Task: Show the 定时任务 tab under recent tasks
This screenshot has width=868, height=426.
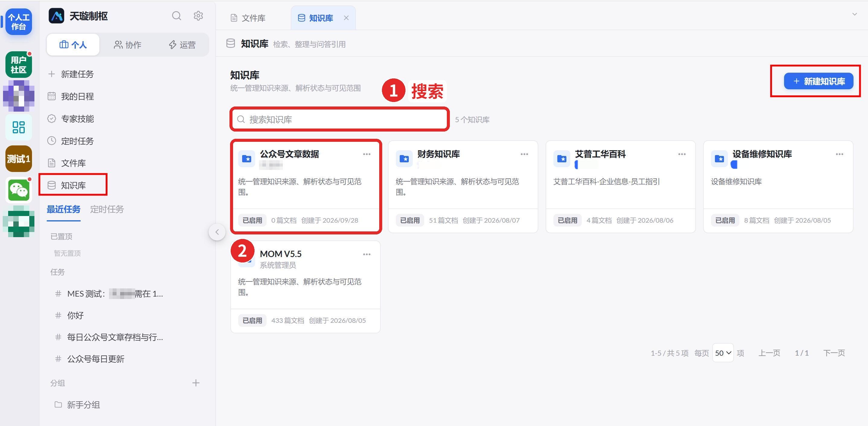Action: click(107, 209)
